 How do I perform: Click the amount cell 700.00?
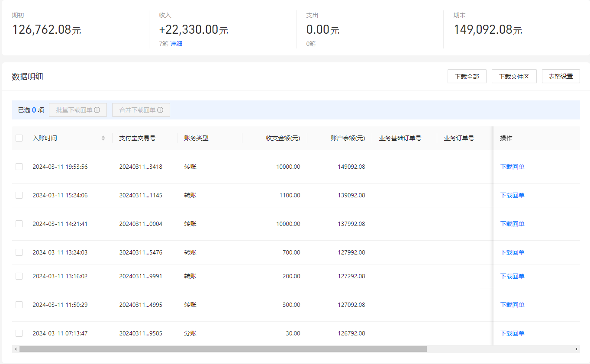coord(291,252)
